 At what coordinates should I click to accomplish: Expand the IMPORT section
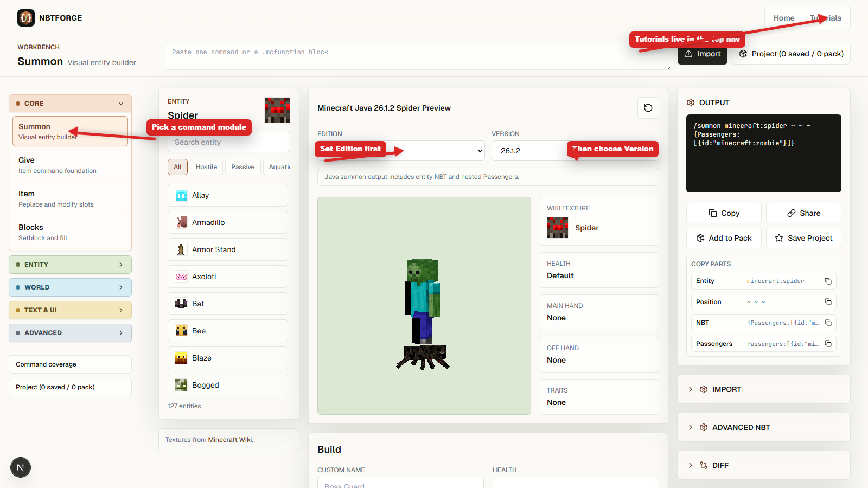coord(763,389)
